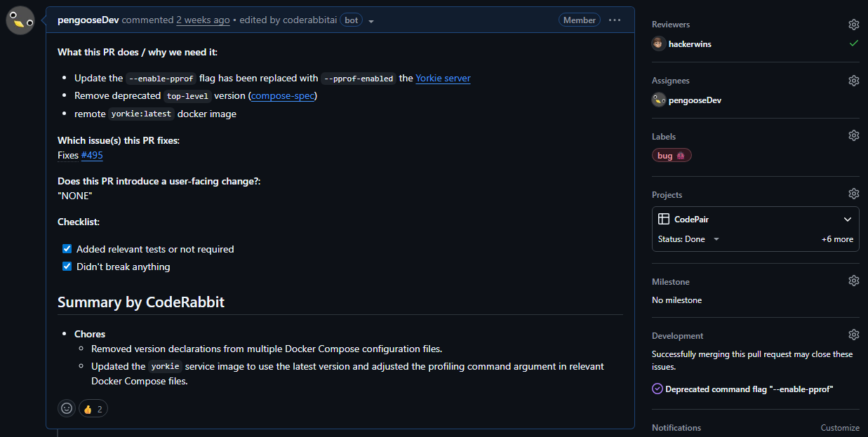Open the comment's three-dot options menu
The width and height of the screenshot is (868, 437).
[x=615, y=20]
